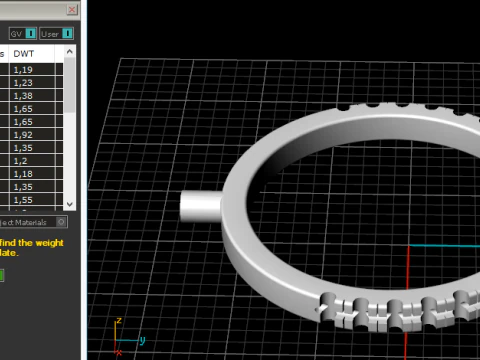480x360 pixels.
Task: Toggle the User switch
Action: pyautogui.click(x=56, y=34)
